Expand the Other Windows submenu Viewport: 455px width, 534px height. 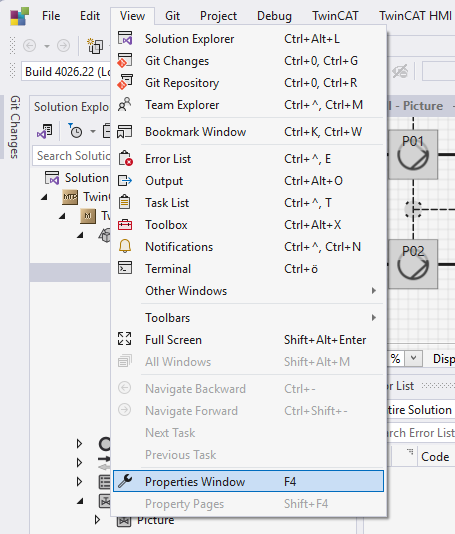(248, 291)
